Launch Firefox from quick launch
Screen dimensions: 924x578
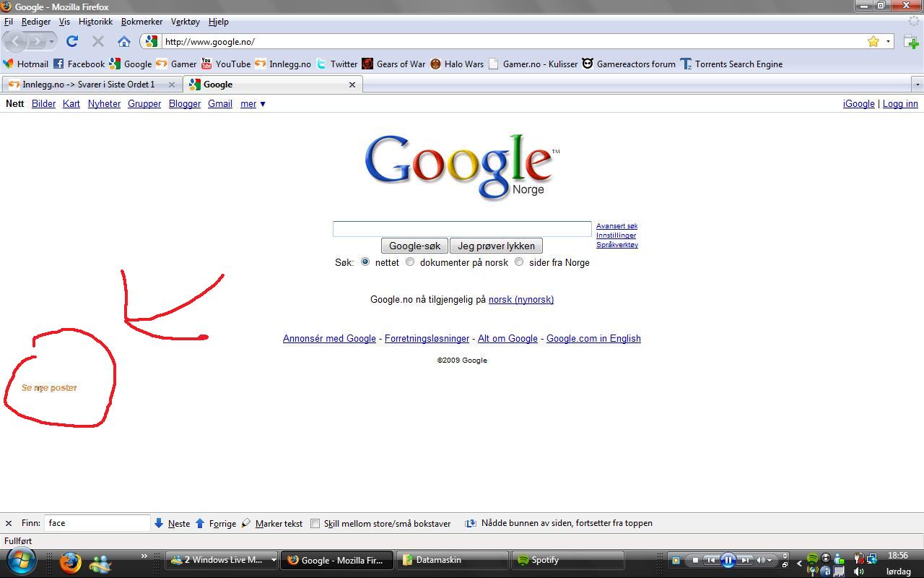(70, 562)
